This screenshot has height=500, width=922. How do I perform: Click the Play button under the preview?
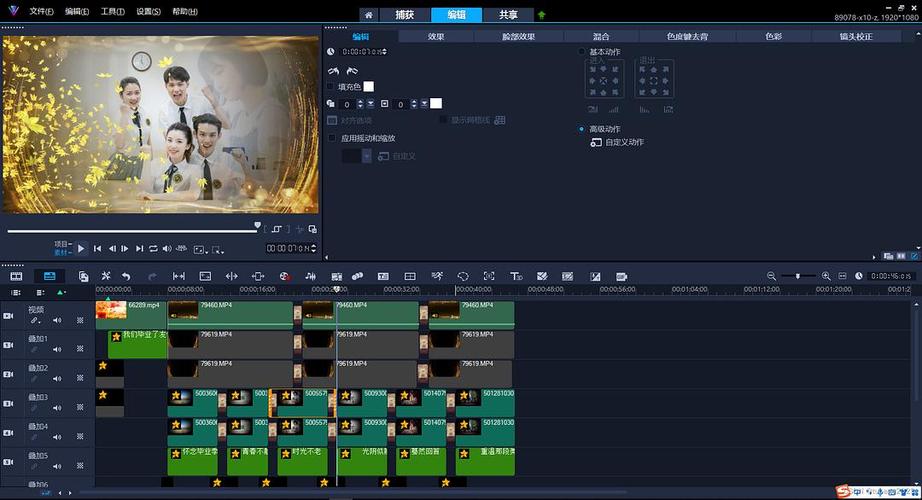tap(82, 248)
